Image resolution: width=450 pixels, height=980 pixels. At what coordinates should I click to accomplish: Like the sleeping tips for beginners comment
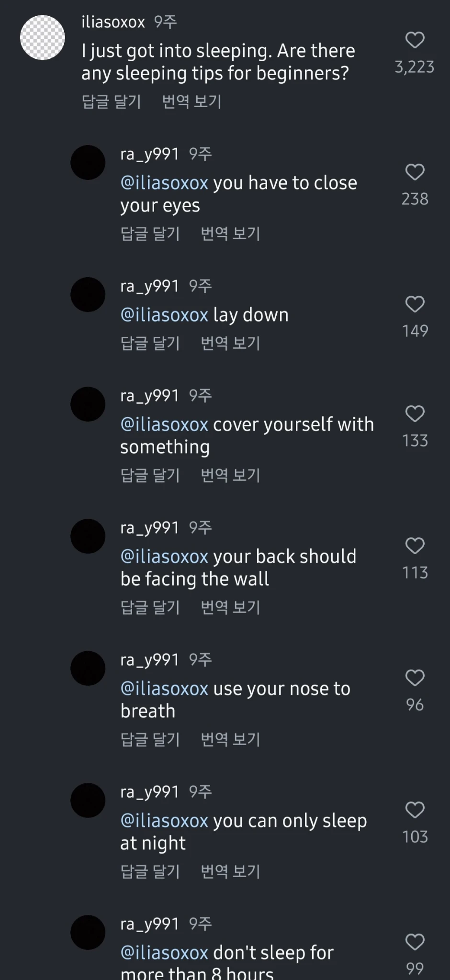(415, 40)
